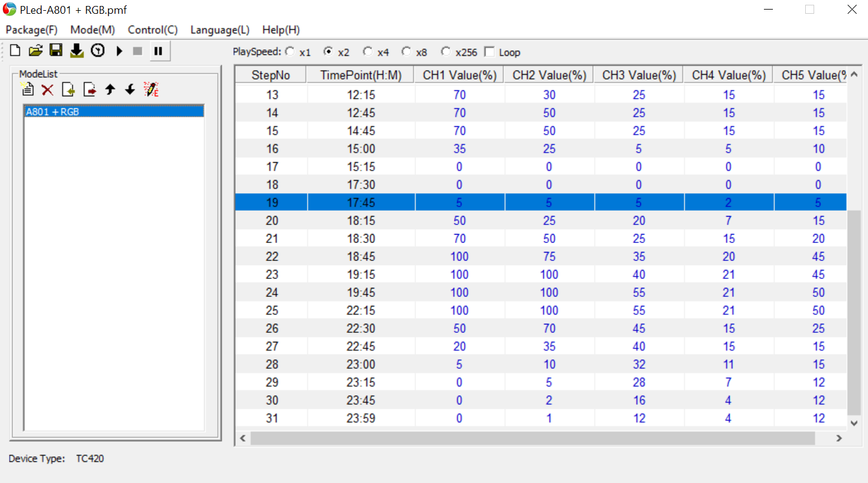This screenshot has width=868, height=483.
Task: Click the right arrow of horizontal scrollbar
Action: [x=839, y=438]
